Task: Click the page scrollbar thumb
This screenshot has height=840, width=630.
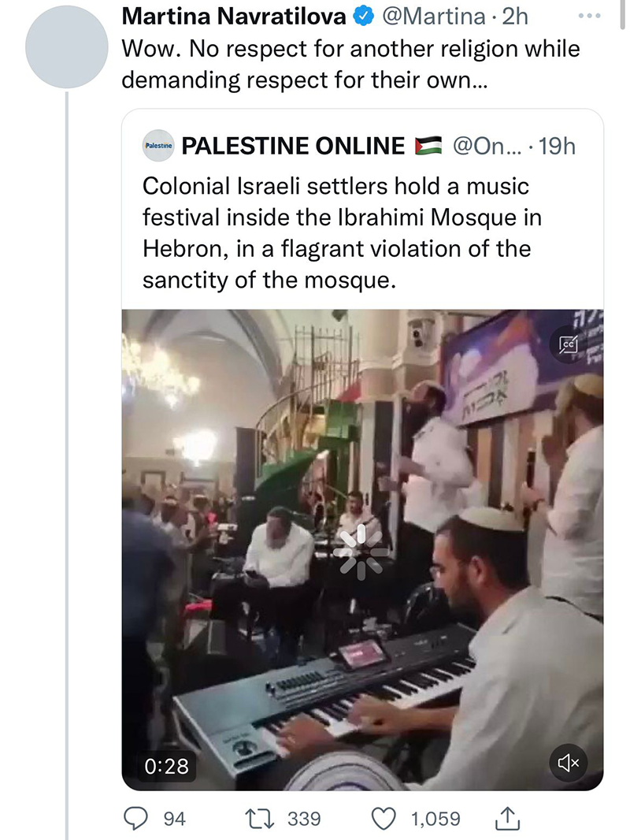Action: [x=623, y=14]
